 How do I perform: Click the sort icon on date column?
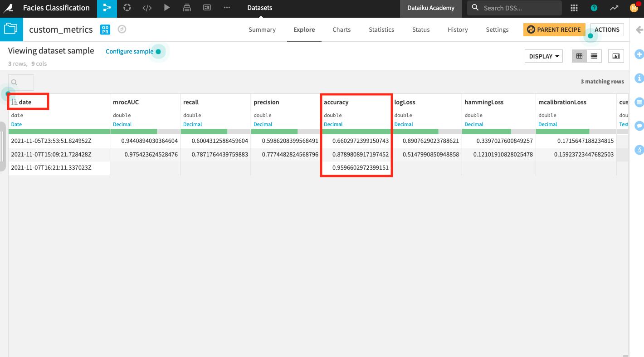(14, 102)
